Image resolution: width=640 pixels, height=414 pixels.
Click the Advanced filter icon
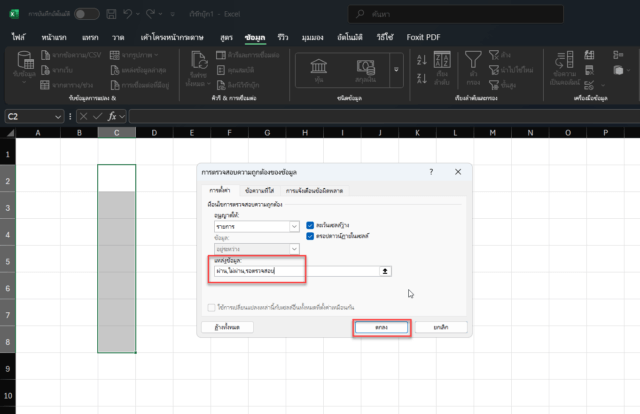pyautogui.click(x=494, y=85)
